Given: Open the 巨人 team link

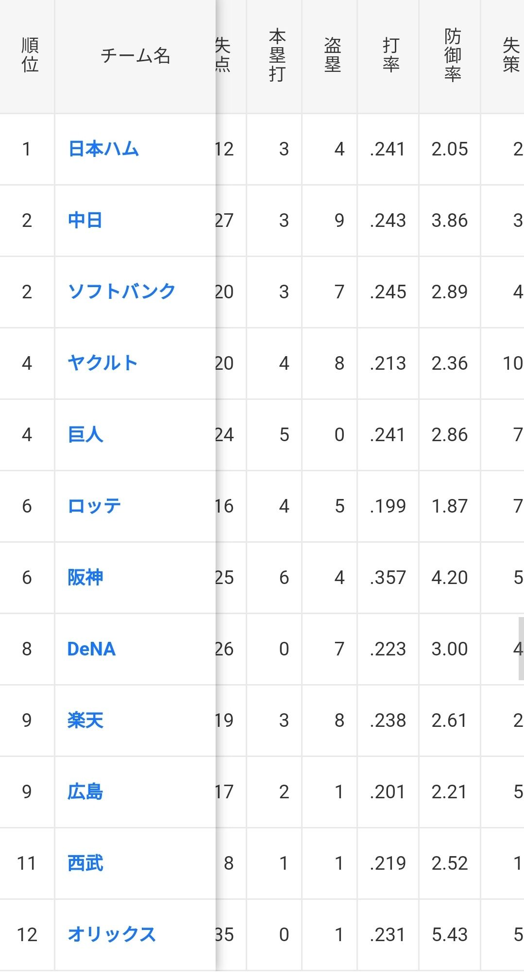Looking at the screenshot, I should click(x=85, y=434).
